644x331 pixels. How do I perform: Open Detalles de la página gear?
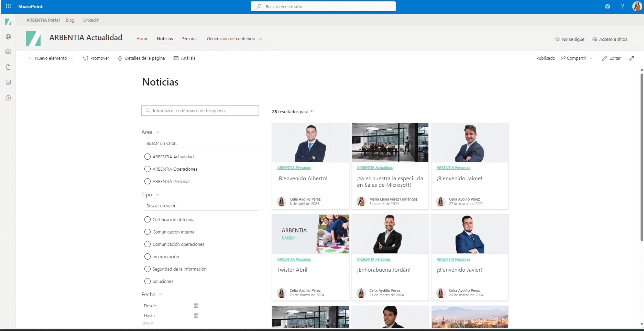click(x=120, y=58)
